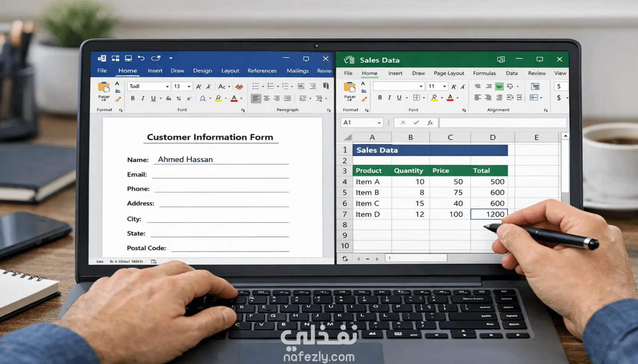The width and height of the screenshot is (638, 364).
Task: Open the References tab in Word
Action: [262, 71]
